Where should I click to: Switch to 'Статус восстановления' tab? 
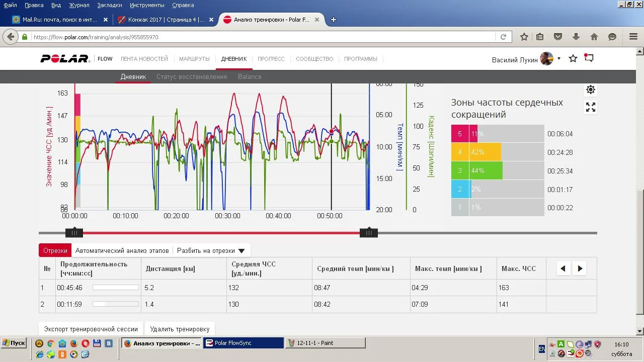click(191, 77)
